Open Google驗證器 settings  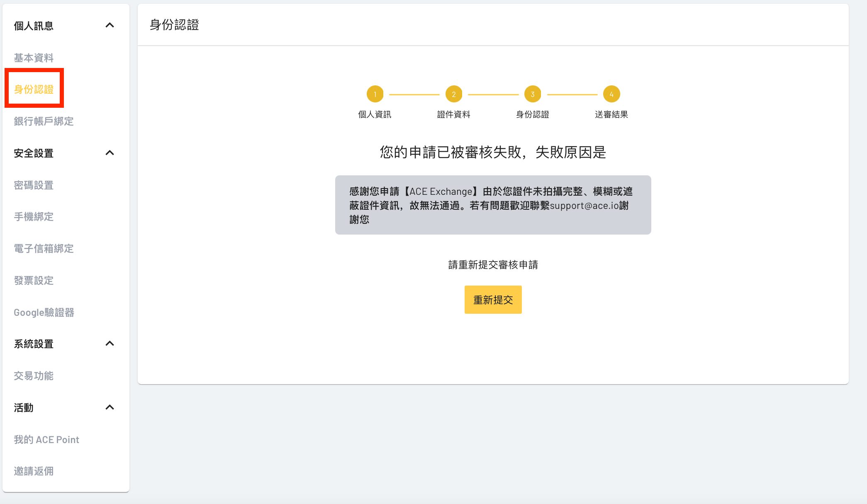(44, 312)
